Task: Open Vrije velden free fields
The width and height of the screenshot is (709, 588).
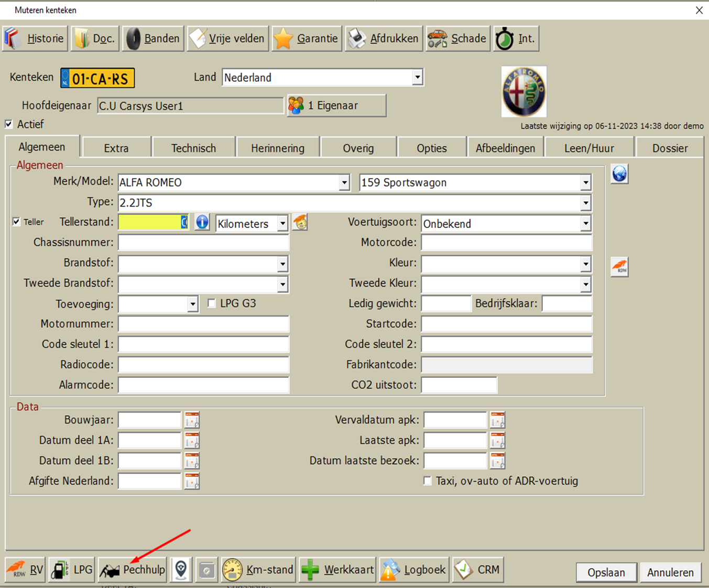Action: coord(228,38)
